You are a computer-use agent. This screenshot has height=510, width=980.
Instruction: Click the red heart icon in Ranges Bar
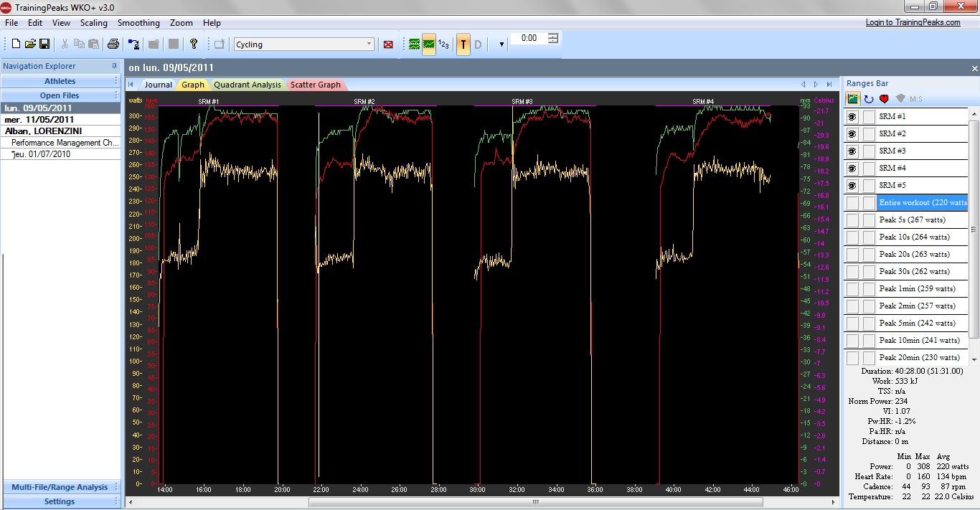884,99
